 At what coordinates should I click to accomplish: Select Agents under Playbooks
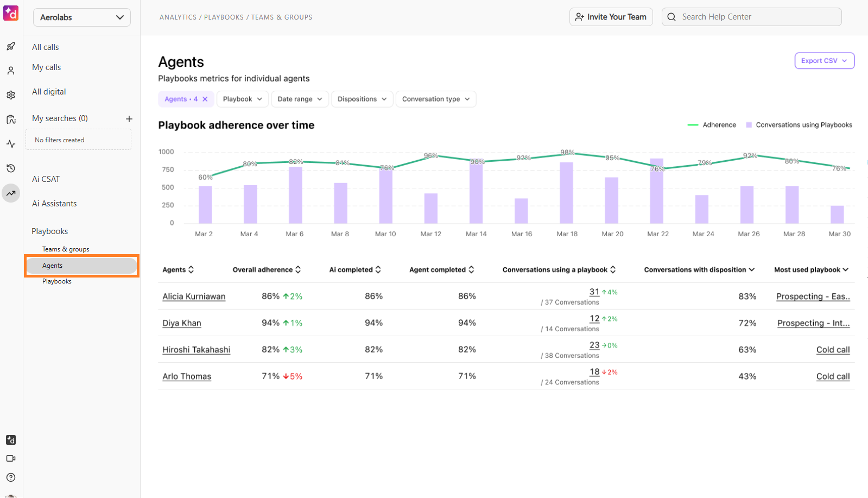(81, 266)
